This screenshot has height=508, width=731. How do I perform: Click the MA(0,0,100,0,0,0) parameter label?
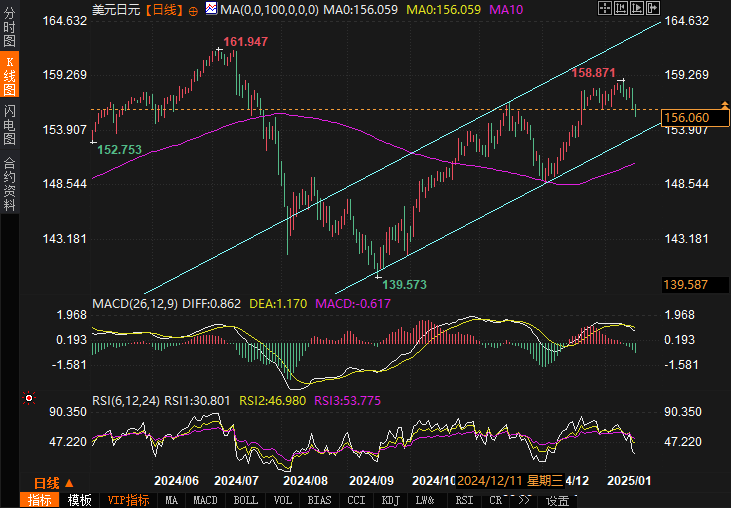coord(269,10)
